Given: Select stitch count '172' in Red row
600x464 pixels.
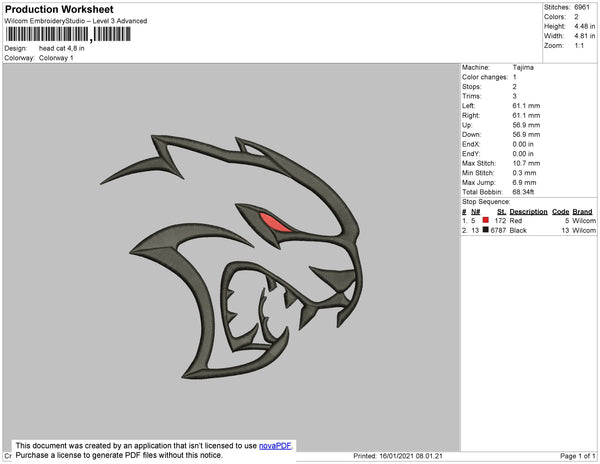Looking at the screenshot, I should click(x=500, y=221).
